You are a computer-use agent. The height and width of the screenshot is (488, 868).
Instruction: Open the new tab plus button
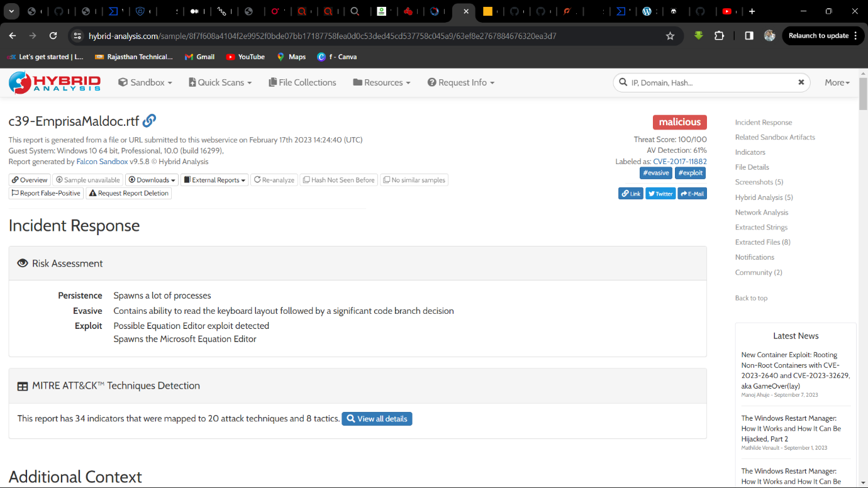752,11
